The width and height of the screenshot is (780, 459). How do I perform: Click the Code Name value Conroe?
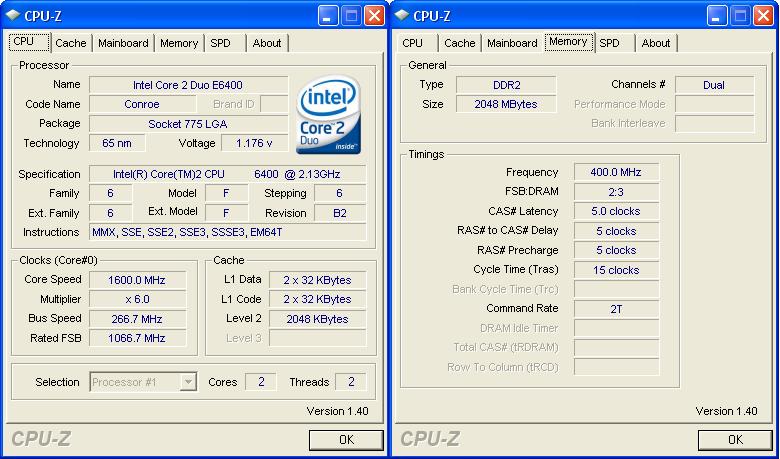click(142, 104)
